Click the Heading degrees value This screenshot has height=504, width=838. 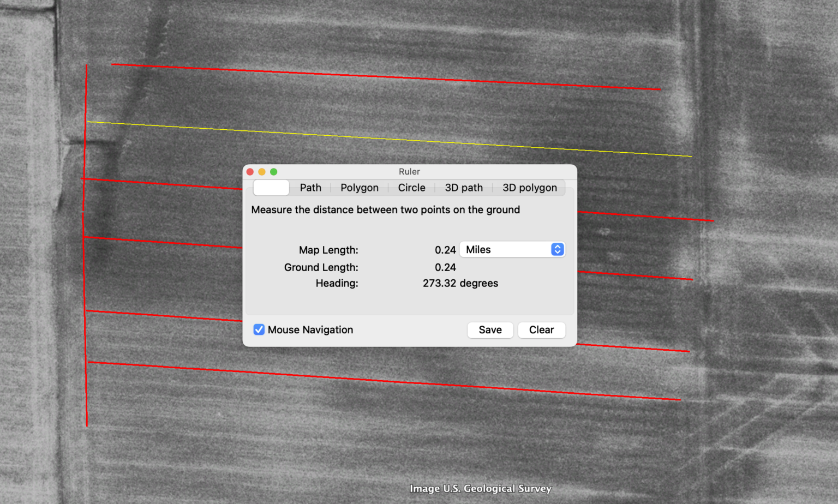460,283
